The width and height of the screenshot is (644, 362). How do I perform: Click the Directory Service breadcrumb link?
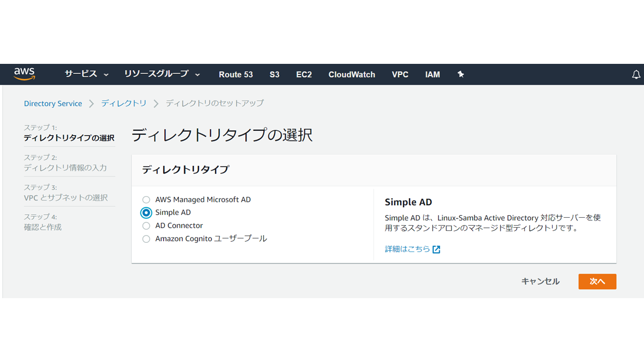click(x=53, y=104)
